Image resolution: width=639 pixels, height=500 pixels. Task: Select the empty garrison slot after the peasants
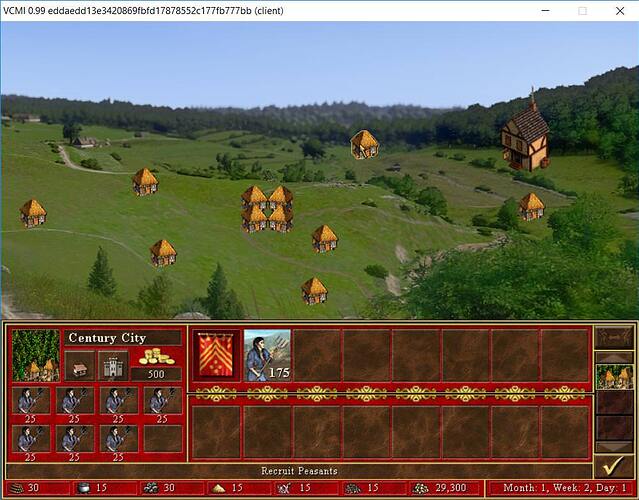point(317,355)
